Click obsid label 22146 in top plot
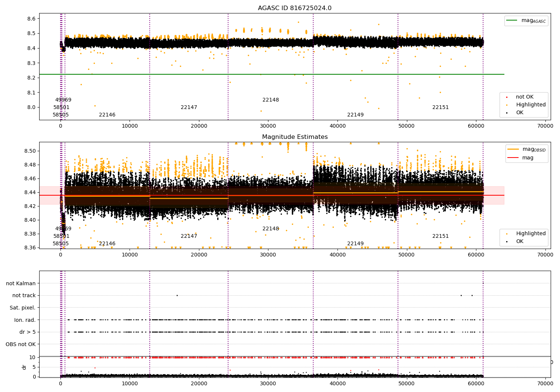 [x=107, y=115]
